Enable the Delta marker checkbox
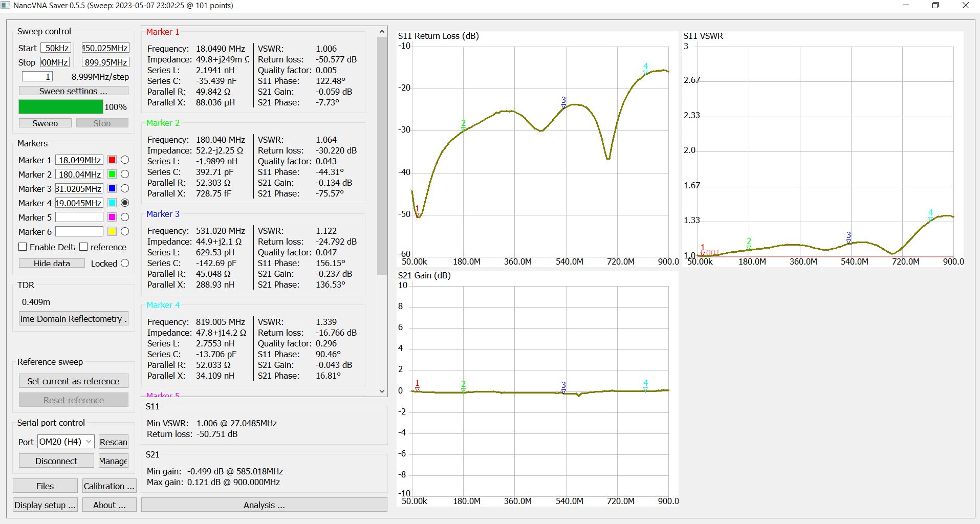The height and width of the screenshot is (524, 980). click(x=23, y=247)
